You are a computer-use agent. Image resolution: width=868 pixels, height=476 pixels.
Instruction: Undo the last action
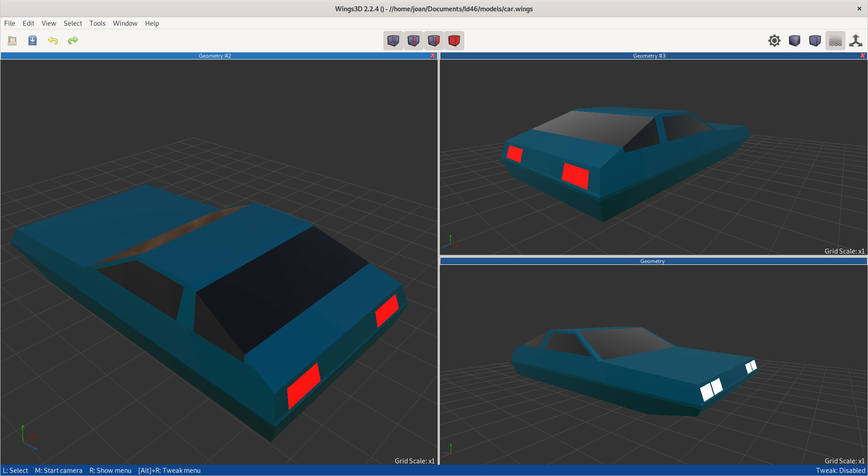[x=53, y=41]
